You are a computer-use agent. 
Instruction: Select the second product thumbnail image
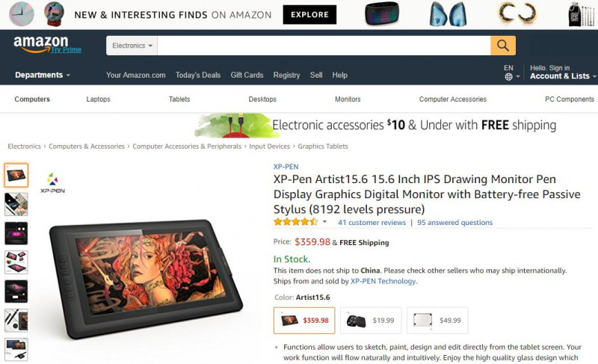[16, 204]
